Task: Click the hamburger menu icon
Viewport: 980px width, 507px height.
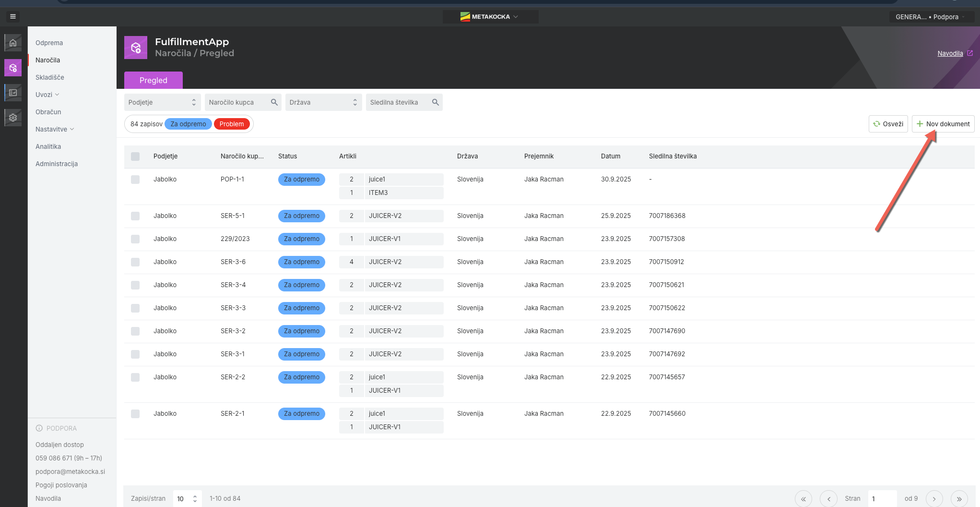Action: 13,16
